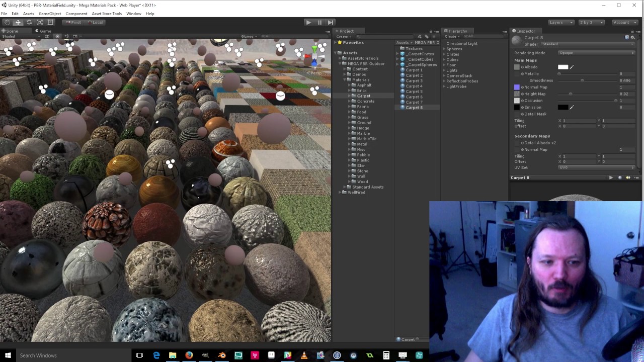Toggle scene effects image icon

pos(75,36)
